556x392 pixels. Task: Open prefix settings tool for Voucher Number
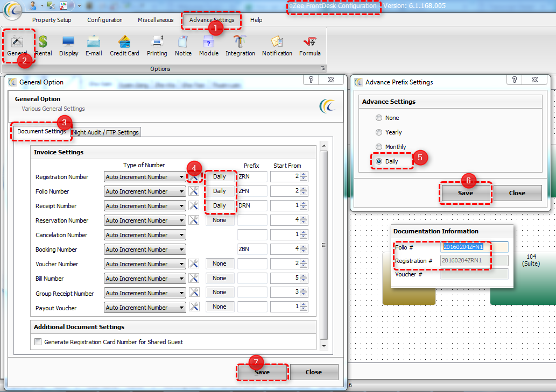[x=194, y=264]
